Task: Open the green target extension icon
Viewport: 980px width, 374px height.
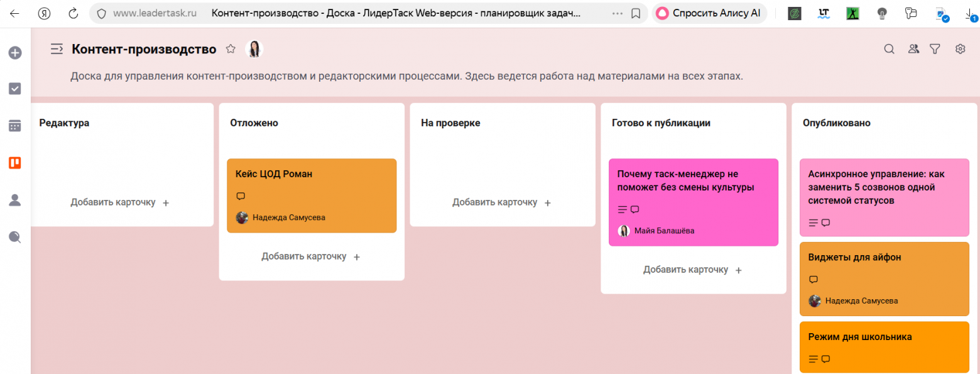Action: 795,13
